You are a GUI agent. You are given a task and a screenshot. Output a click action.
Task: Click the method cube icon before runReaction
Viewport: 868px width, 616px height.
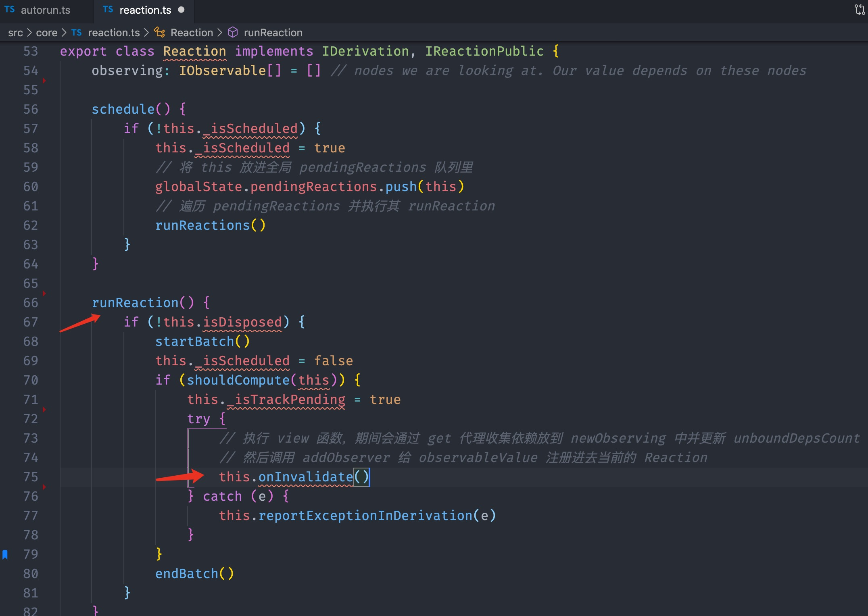(233, 33)
